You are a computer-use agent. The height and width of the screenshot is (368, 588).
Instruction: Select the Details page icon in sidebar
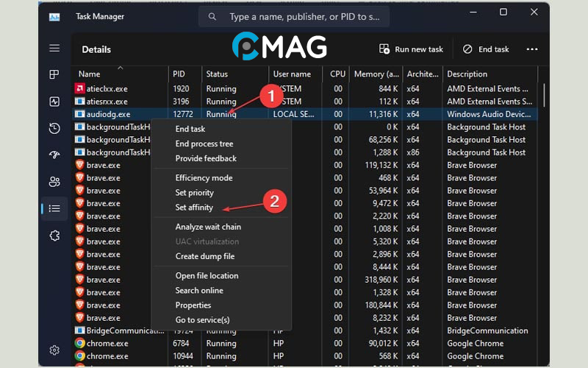(x=54, y=208)
